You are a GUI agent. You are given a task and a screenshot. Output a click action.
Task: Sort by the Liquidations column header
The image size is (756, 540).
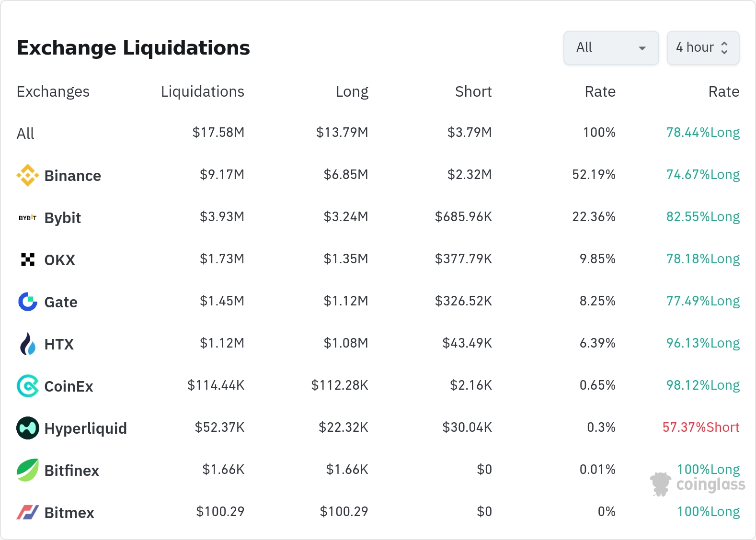202,91
